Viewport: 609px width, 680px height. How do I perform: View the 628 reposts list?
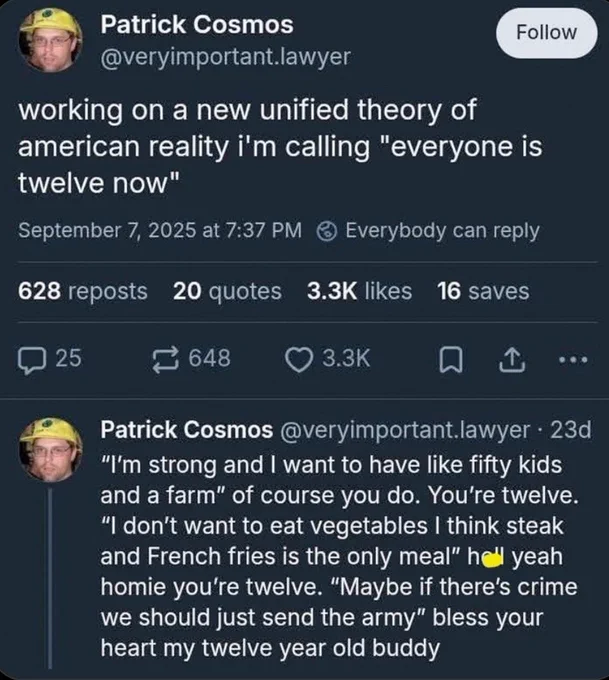83,291
